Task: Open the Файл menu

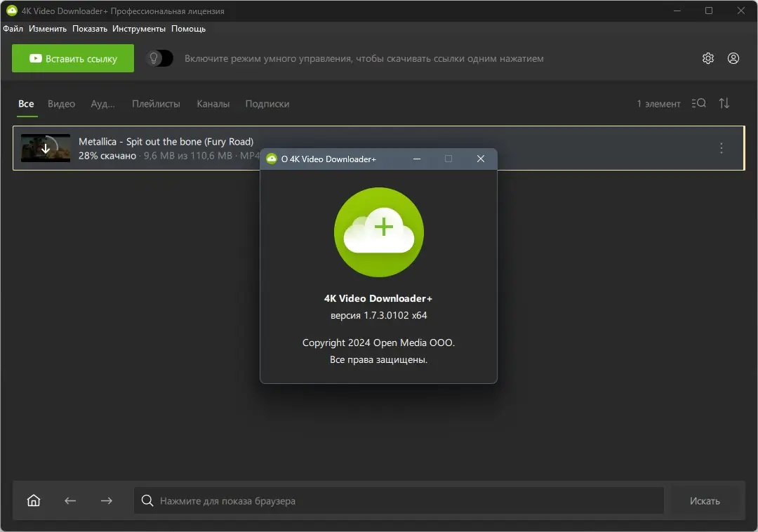Action: (x=13, y=29)
